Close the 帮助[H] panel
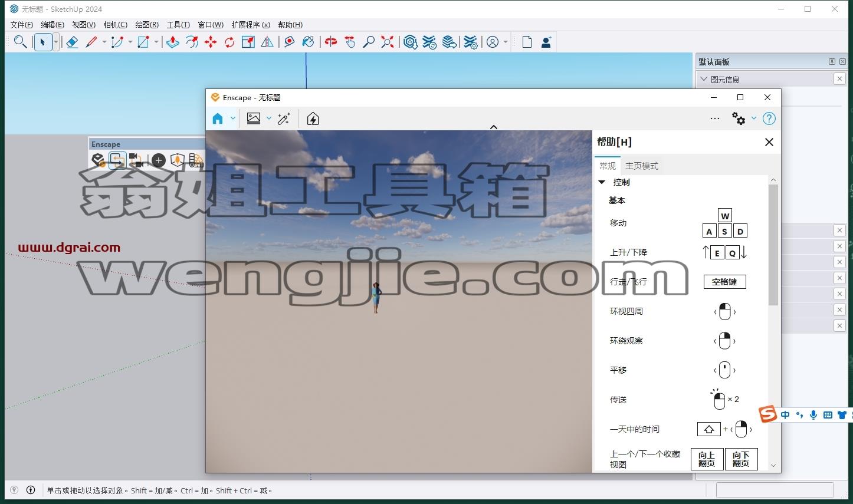The height and width of the screenshot is (504, 853). pyautogui.click(x=769, y=142)
